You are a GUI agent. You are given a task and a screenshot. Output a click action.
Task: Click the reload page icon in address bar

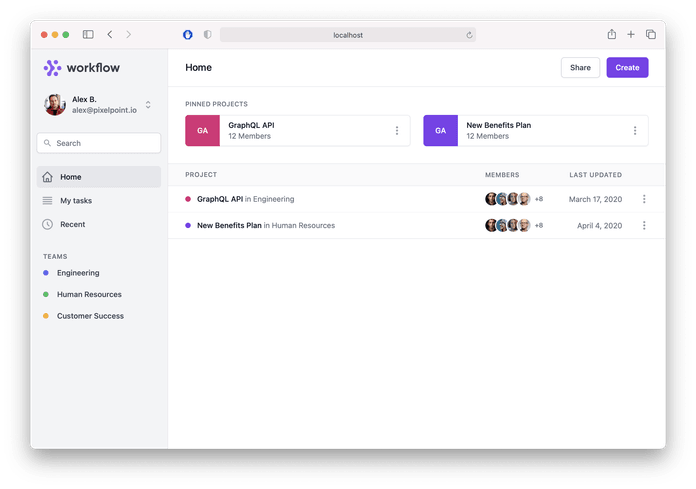click(x=469, y=35)
